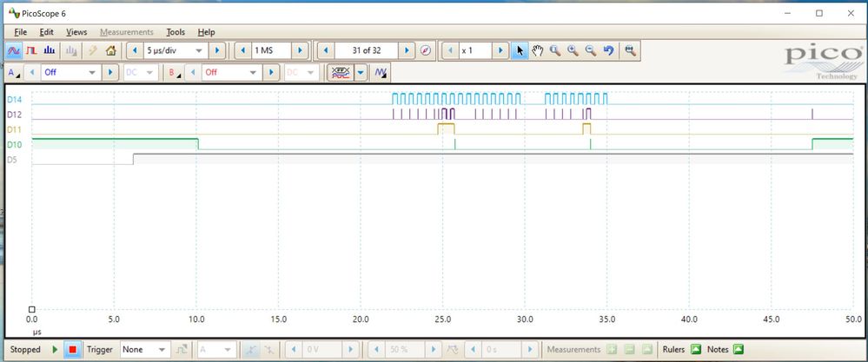Click Edit Measurement icon
This screenshot has width=868, height=362.
646,349
